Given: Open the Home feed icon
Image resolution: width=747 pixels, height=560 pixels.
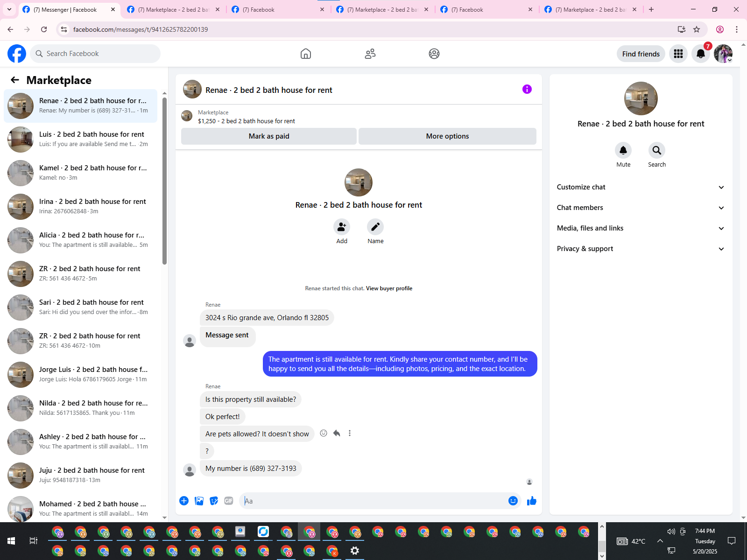Looking at the screenshot, I should 306,54.
